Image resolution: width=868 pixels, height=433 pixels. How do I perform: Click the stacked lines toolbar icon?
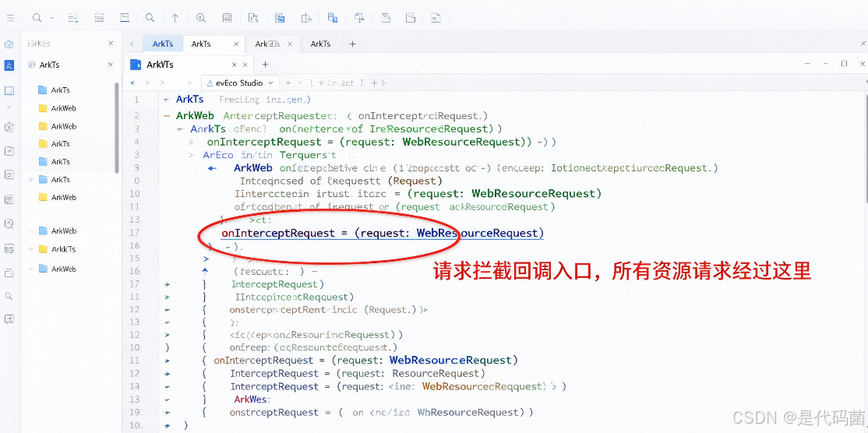[x=99, y=18]
